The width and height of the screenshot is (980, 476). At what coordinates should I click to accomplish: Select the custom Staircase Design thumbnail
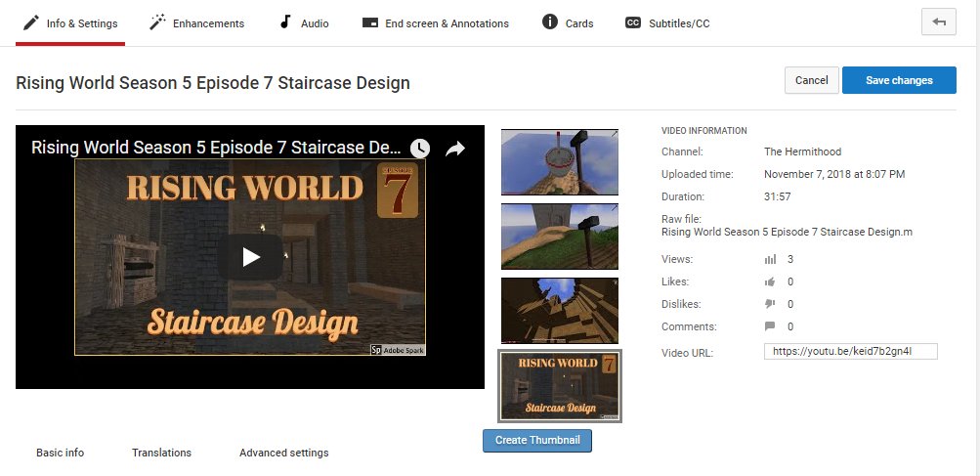point(560,386)
